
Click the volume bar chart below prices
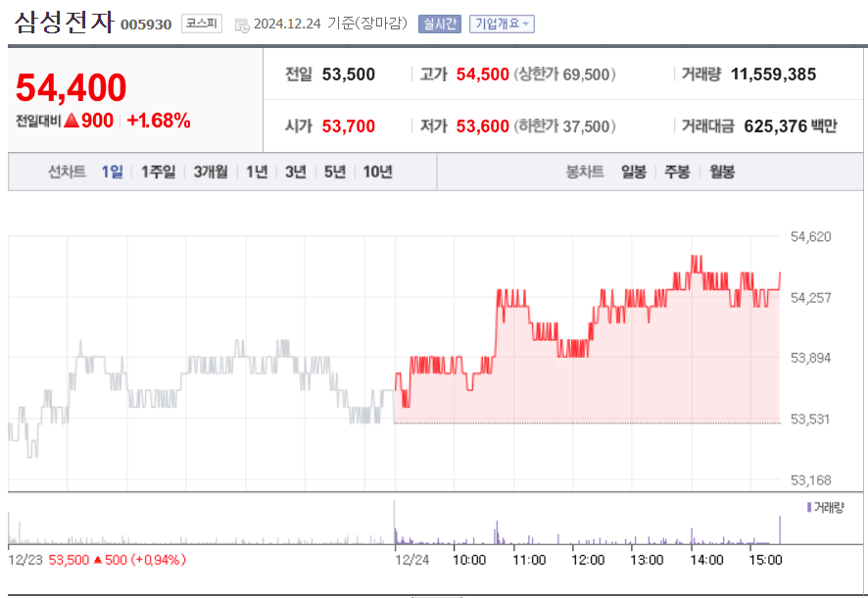394,523
